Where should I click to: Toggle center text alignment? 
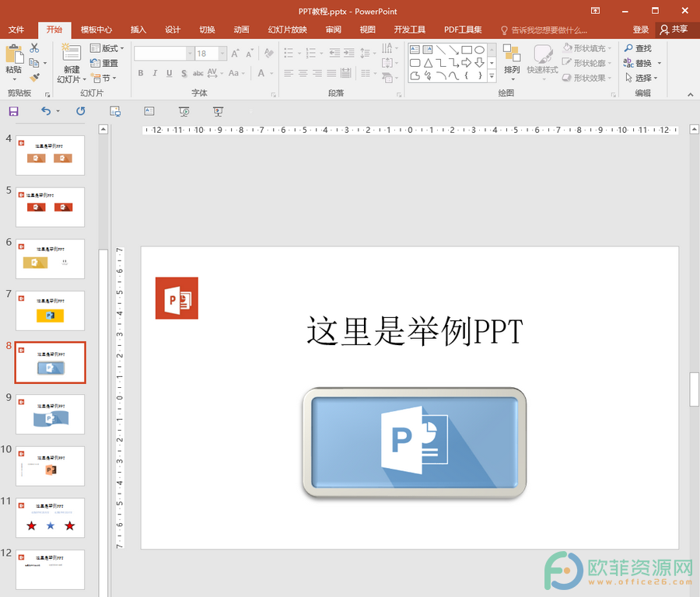tap(303, 73)
